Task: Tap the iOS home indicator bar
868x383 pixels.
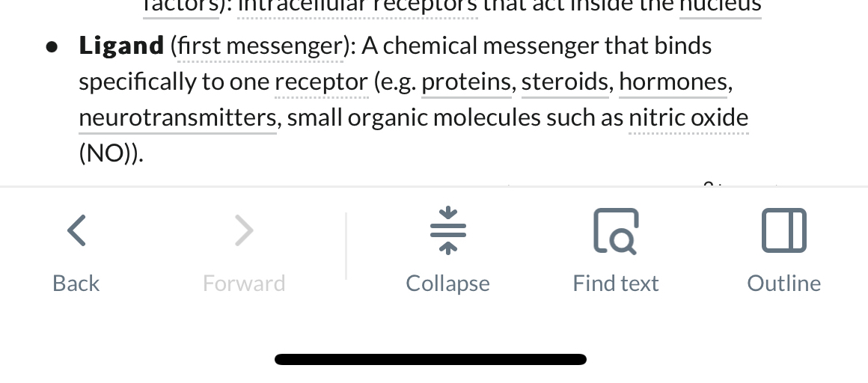Action: coord(431,360)
